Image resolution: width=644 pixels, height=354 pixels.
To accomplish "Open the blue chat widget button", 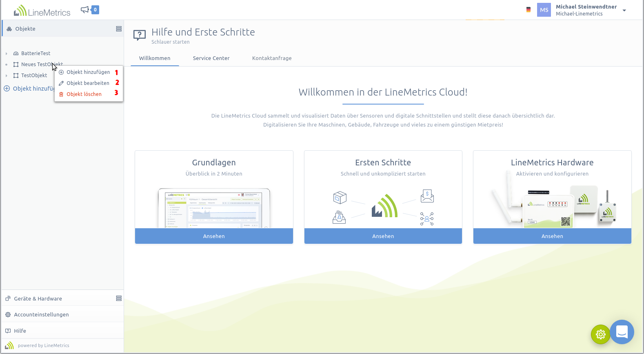I will coord(622,332).
